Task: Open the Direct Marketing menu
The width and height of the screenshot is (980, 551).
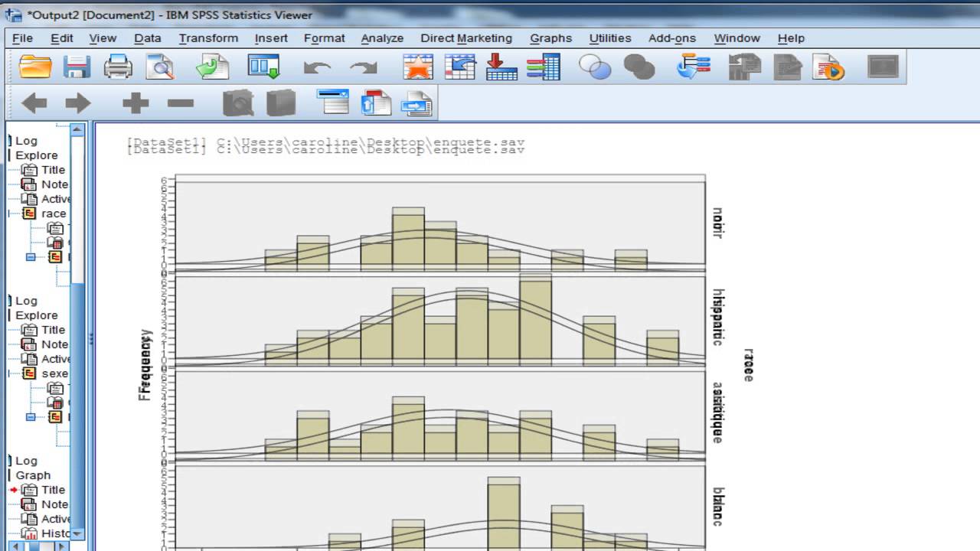Action: 466,38
